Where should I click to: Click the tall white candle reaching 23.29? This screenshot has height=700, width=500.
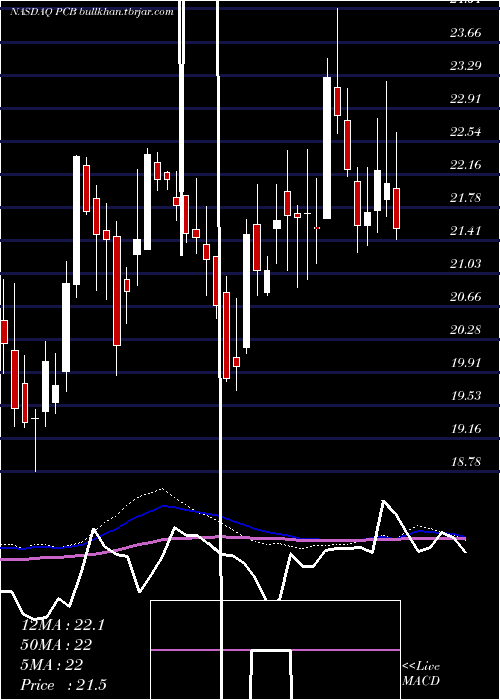pyautogui.click(x=327, y=148)
